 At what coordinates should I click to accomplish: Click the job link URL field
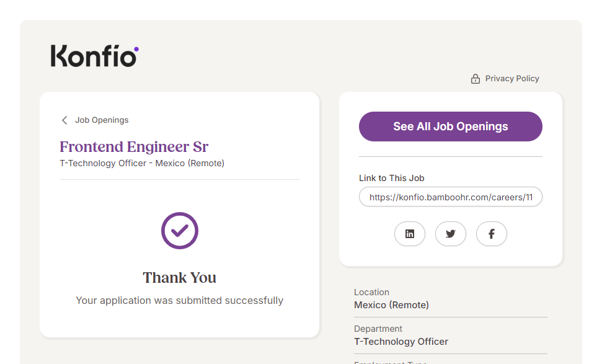pyautogui.click(x=450, y=197)
